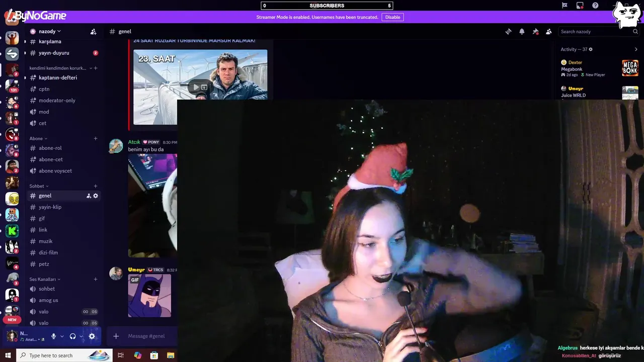Add channel to kendimi kendimden category
This screenshot has height=362, width=644.
[x=96, y=68]
